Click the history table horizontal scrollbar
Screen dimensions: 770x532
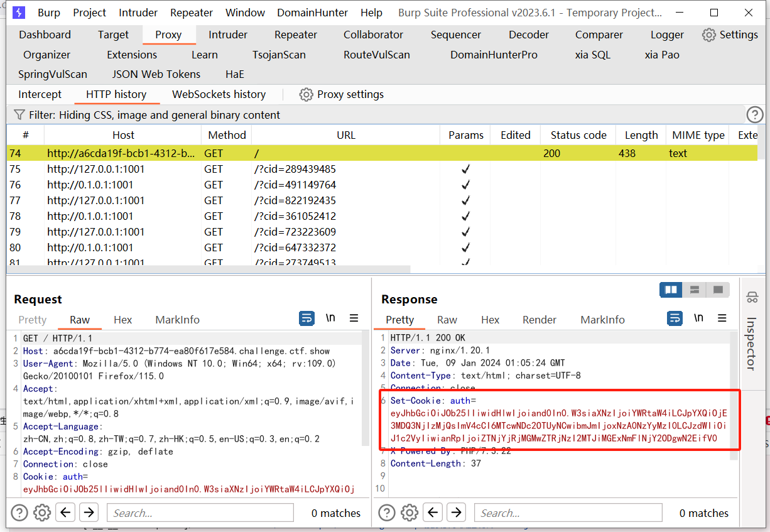(209, 269)
